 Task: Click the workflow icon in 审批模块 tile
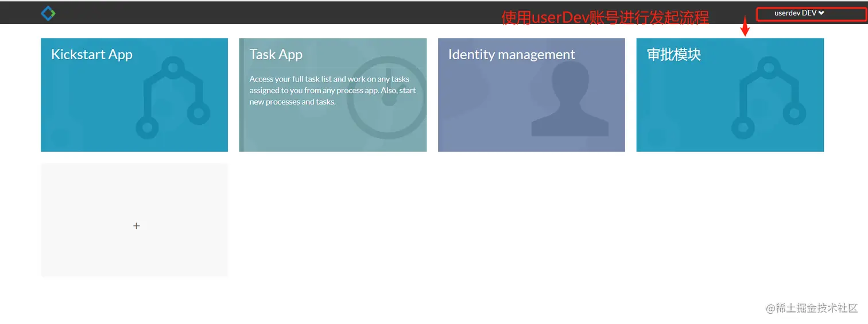pyautogui.click(x=769, y=98)
